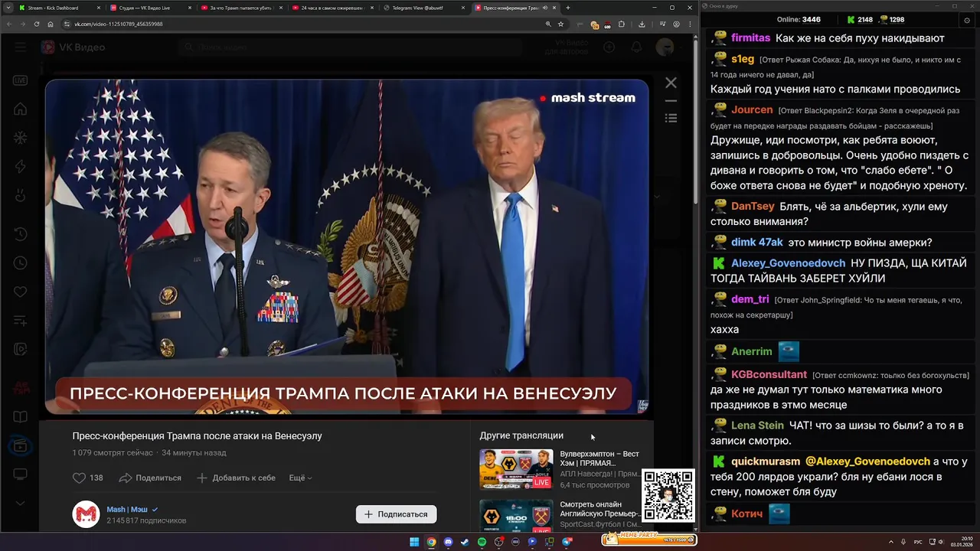The height and width of the screenshot is (551, 980).
Task: Open watch history icon in VK sidebar
Action: coord(20,233)
